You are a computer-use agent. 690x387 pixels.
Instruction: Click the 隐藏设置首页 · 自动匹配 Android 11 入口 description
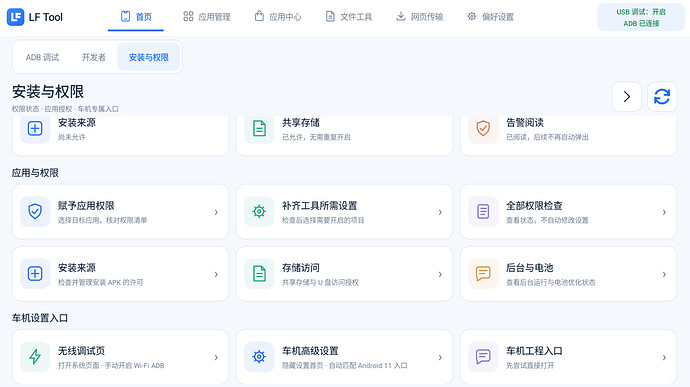tap(345, 365)
